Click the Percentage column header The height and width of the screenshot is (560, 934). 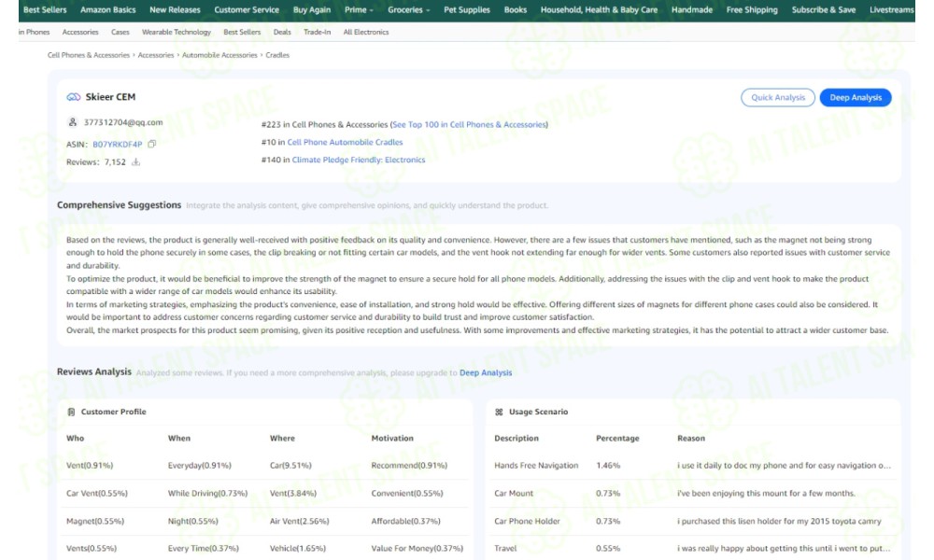tap(617, 438)
